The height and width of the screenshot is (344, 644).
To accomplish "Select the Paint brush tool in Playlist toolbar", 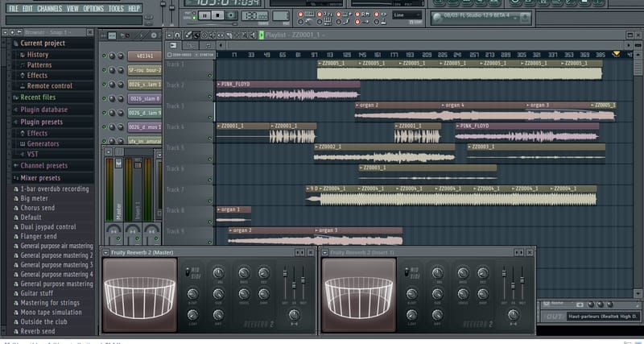I will 196,35.
